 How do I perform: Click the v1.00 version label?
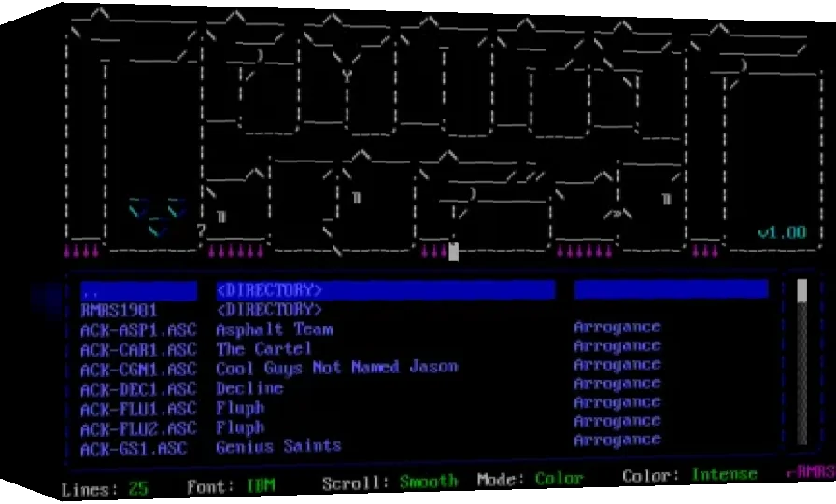782,232
